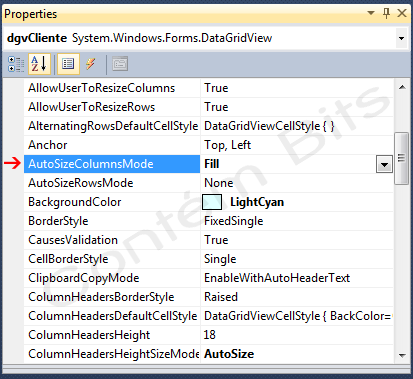Show the Properties list view

coord(68,64)
